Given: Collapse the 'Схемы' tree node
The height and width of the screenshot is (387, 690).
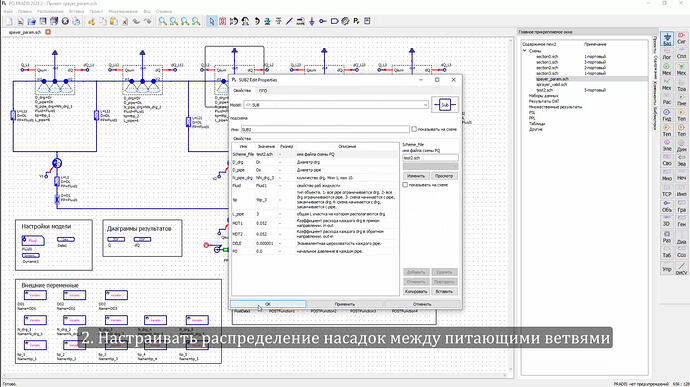Looking at the screenshot, I should (x=525, y=51).
